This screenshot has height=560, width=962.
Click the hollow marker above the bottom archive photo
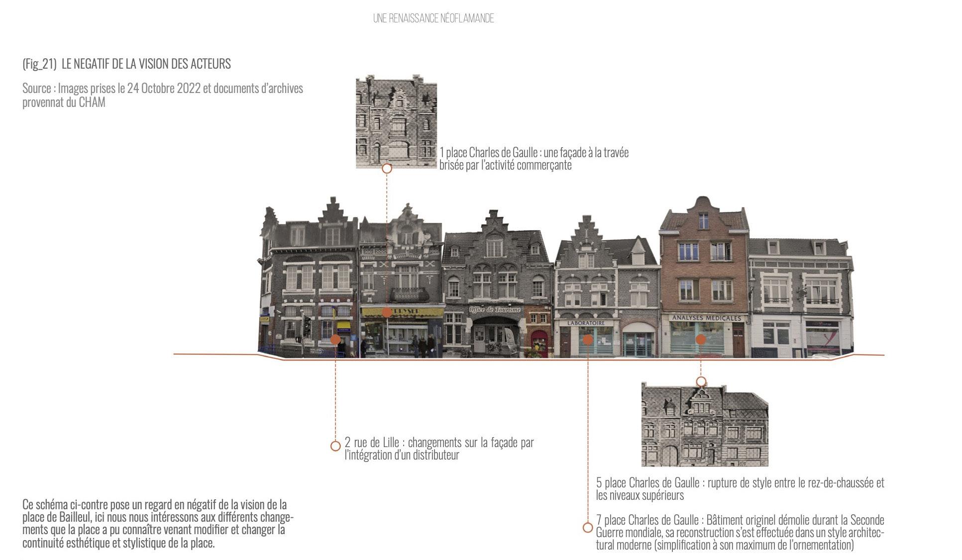701,381
